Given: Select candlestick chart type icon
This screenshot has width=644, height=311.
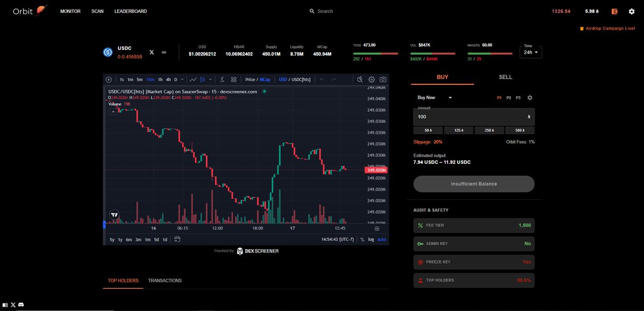Looking at the screenshot, I should (203, 79).
